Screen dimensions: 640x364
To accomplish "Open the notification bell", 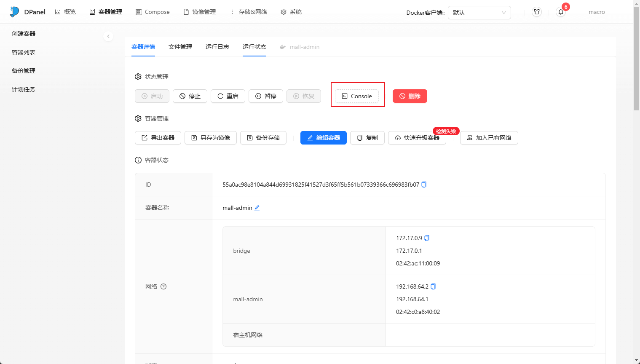I will click(561, 12).
